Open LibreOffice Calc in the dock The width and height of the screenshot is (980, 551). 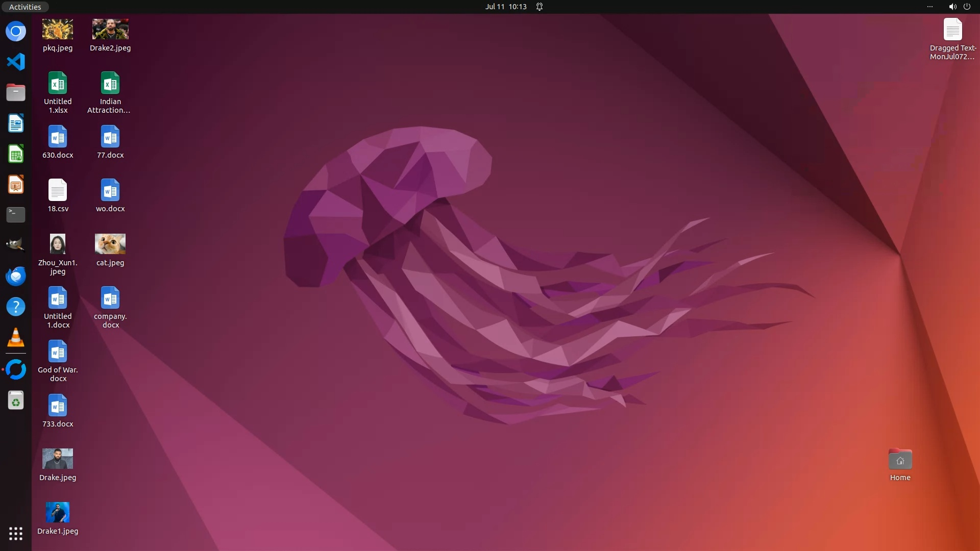tap(16, 154)
